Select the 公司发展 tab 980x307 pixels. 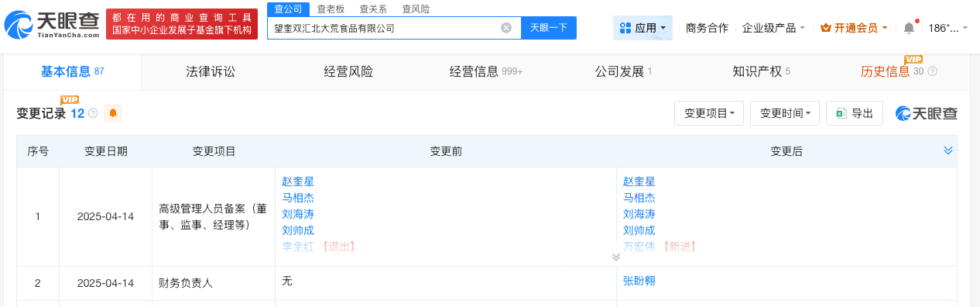(x=624, y=71)
